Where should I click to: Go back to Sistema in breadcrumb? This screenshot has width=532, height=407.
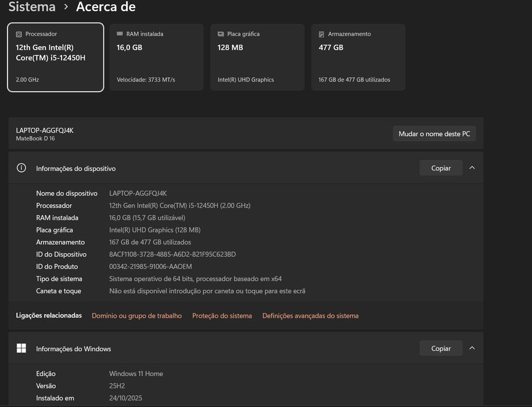point(32,7)
